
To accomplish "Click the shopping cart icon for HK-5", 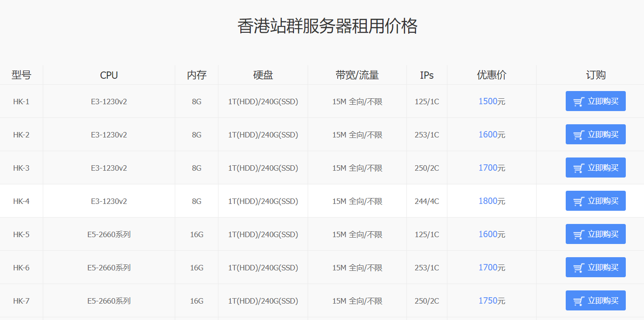I will tap(578, 234).
